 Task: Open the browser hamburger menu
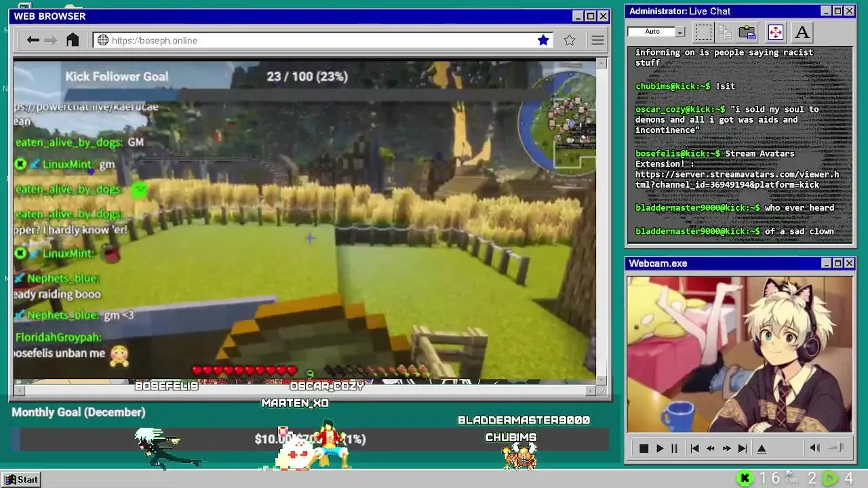point(597,40)
